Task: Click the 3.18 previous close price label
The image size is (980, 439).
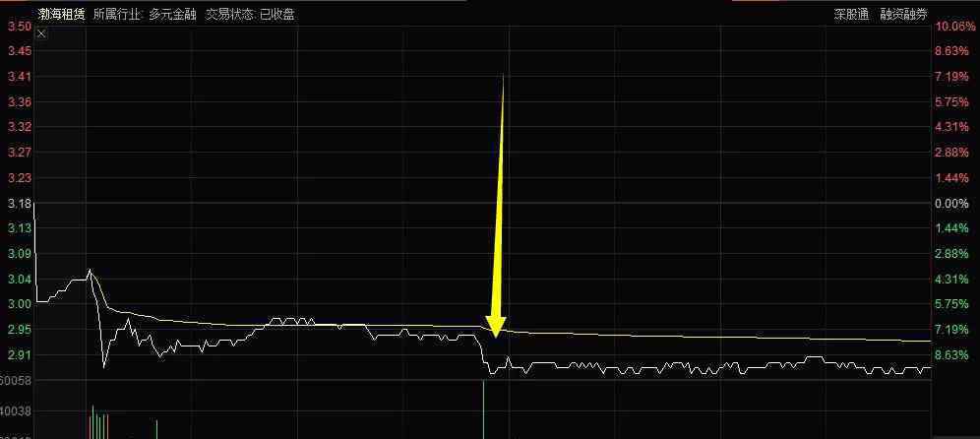Action: pos(18,204)
